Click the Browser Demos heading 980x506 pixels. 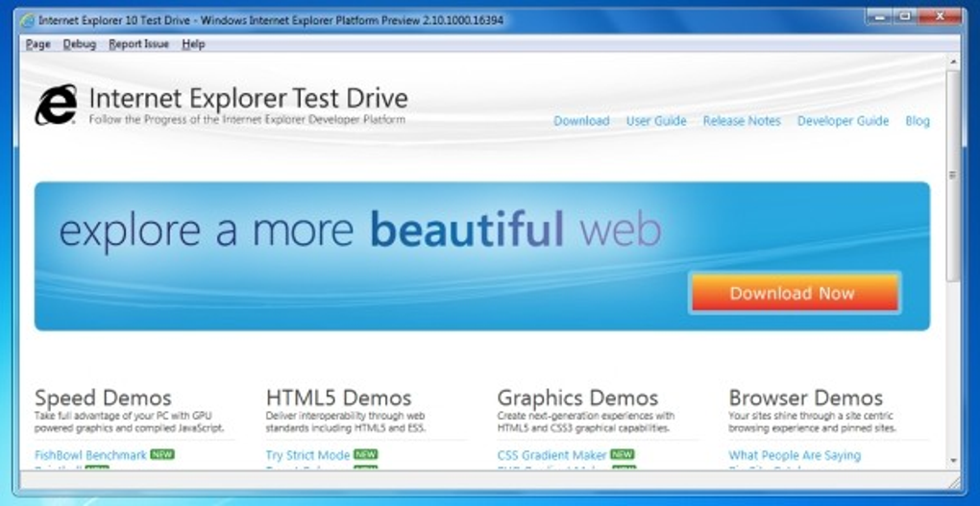click(806, 398)
